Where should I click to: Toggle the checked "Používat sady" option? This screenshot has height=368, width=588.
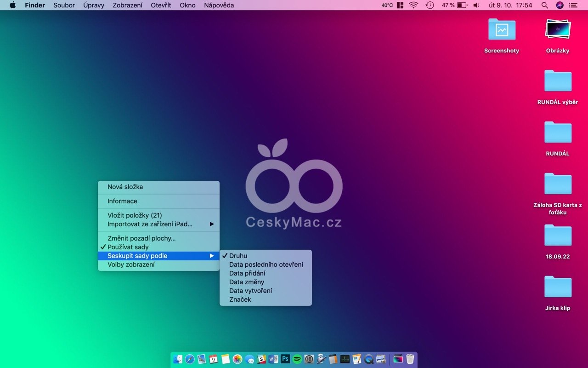[128, 247]
